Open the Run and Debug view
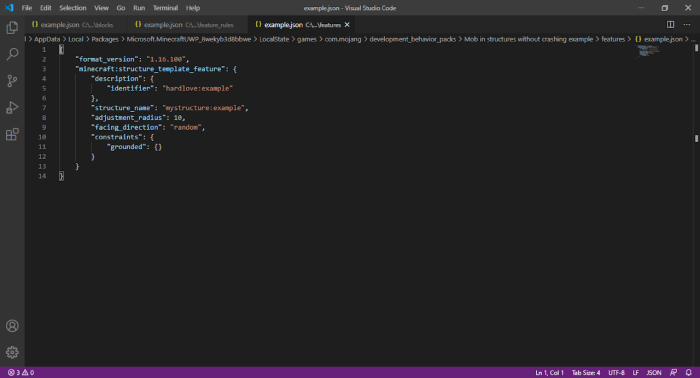Viewport: 700px width, 378px height. pos(12,108)
